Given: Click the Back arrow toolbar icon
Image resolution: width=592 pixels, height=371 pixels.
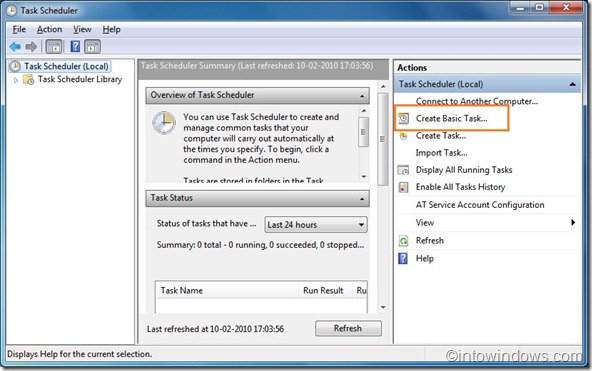Looking at the screenshot, I should pos(15,47).
